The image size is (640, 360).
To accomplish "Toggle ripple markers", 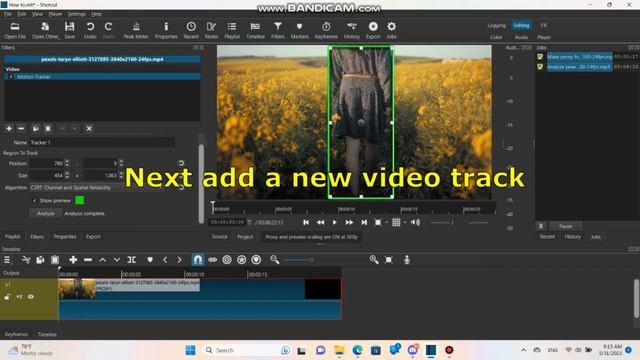I will tap(256, 260).
